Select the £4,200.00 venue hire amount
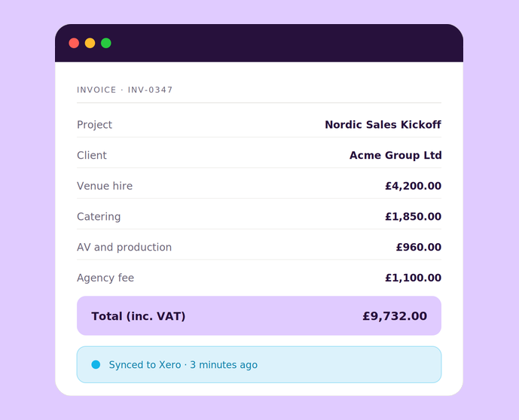This screenshot has width=519, height=420. click(413, 186)
